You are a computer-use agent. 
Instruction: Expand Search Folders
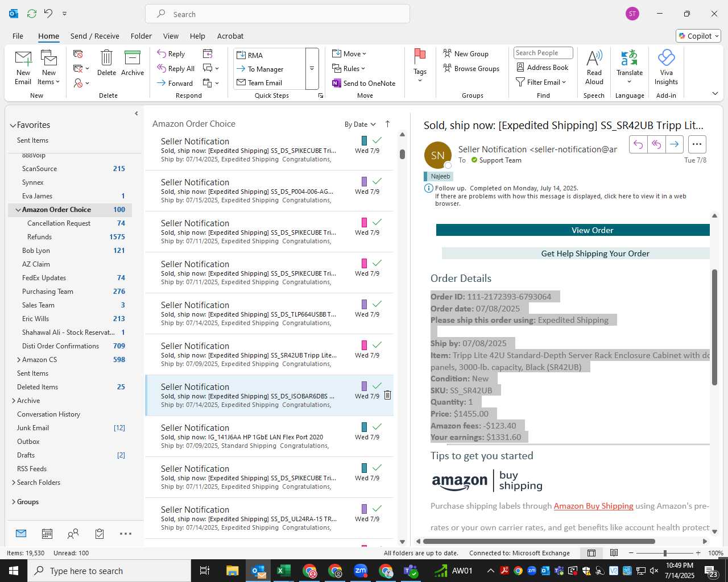[x=13, y=483]
